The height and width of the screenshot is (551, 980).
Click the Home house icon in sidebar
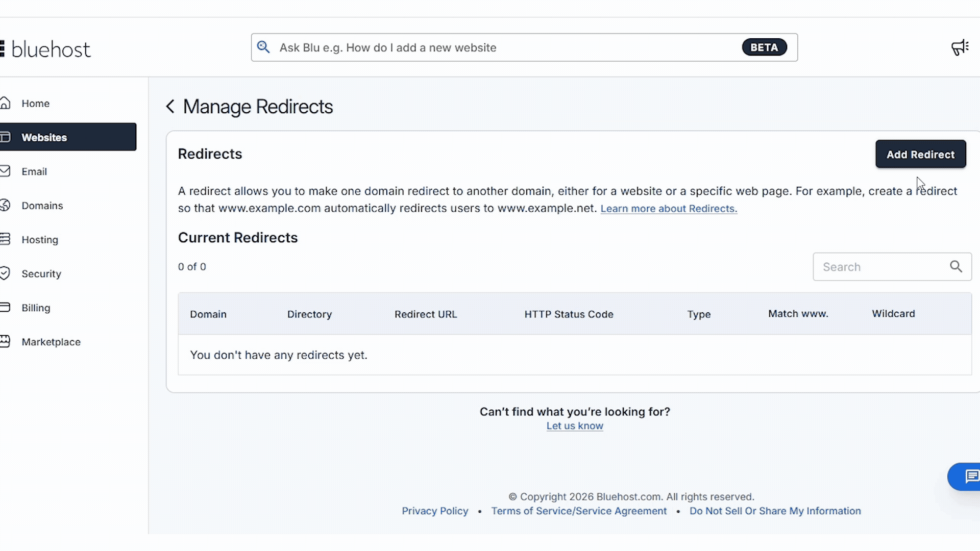click(x=5, y=103)
